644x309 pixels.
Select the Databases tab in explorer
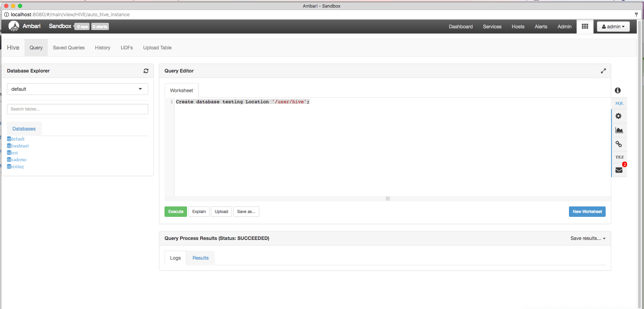tap(24, 129)
